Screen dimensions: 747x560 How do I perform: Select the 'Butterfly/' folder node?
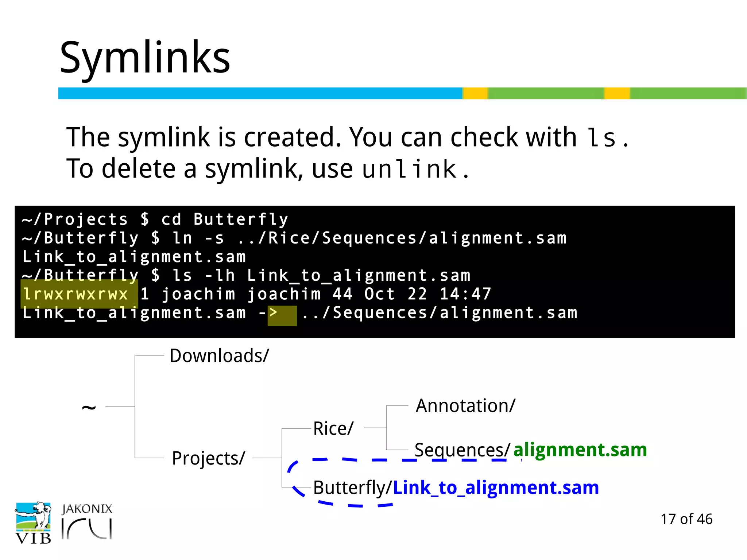click(352, 488)
